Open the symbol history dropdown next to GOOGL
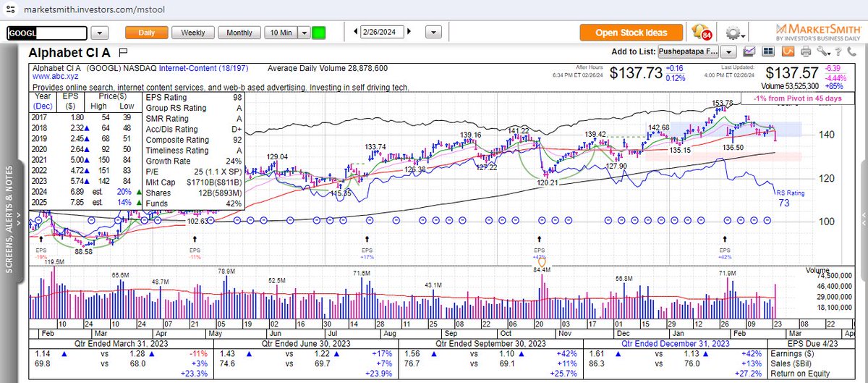 (x=101, y=33)
